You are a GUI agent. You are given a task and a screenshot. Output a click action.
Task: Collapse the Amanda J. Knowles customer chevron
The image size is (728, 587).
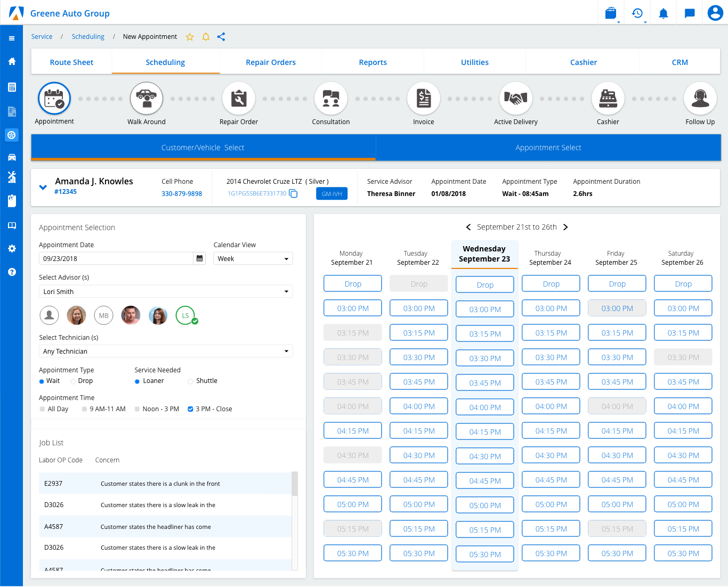coord(43,187)
